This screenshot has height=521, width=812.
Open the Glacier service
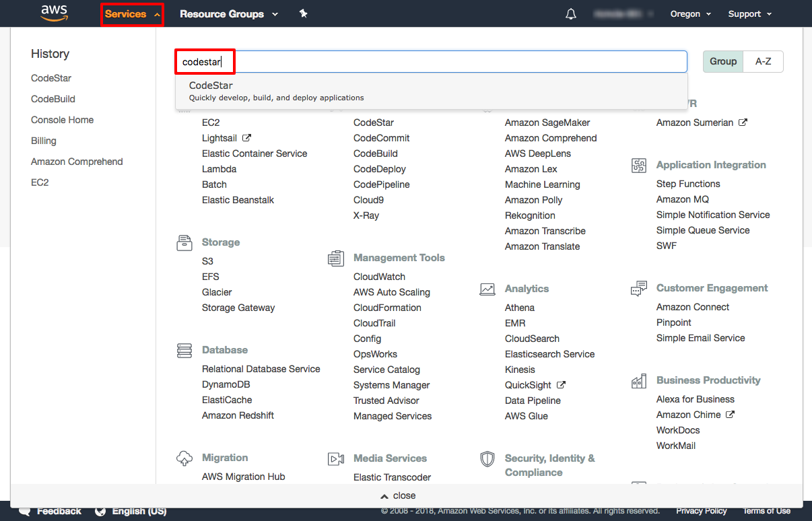(217, 292)
